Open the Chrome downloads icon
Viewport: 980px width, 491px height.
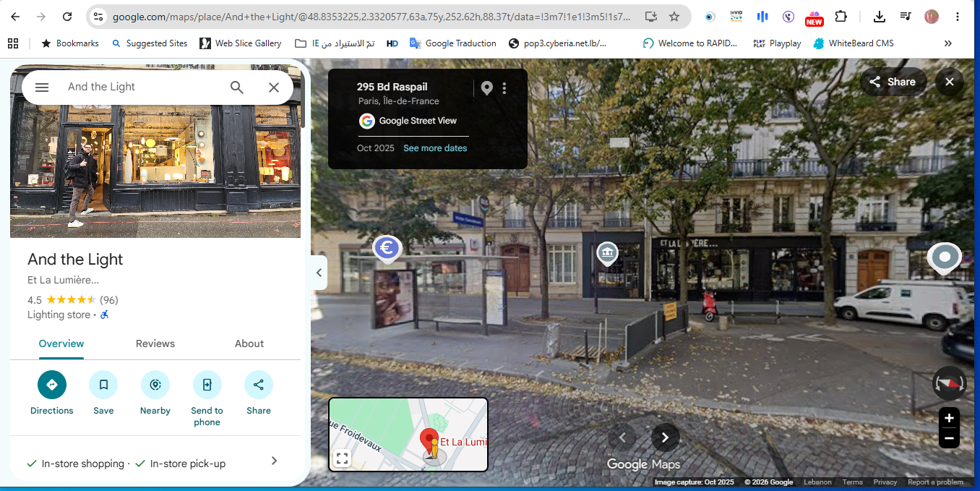pos(880,17)
